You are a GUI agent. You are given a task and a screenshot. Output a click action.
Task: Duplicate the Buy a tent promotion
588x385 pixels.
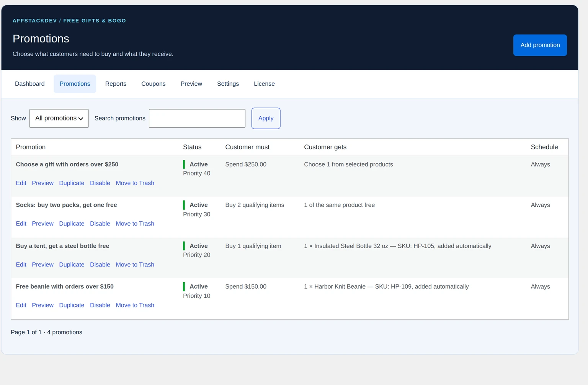click(72, 265)
